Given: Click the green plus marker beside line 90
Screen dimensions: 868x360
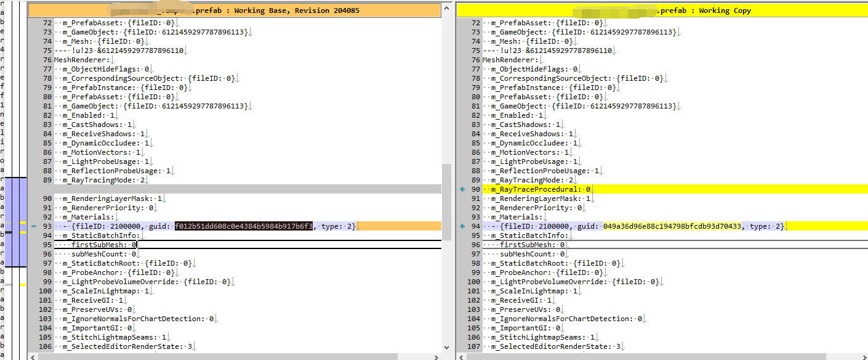Looking at the screenshot, I should tap(462, 189).
